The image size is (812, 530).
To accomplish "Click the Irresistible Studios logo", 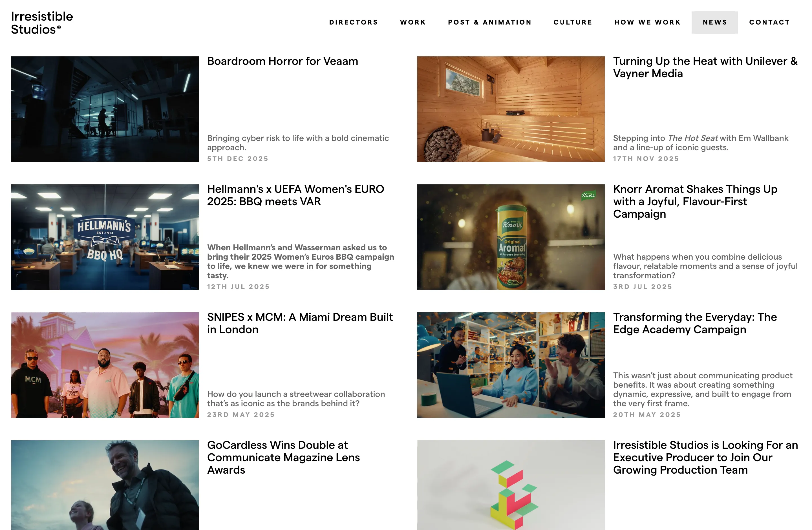I will pyautogui.click(x=42, y=22).
